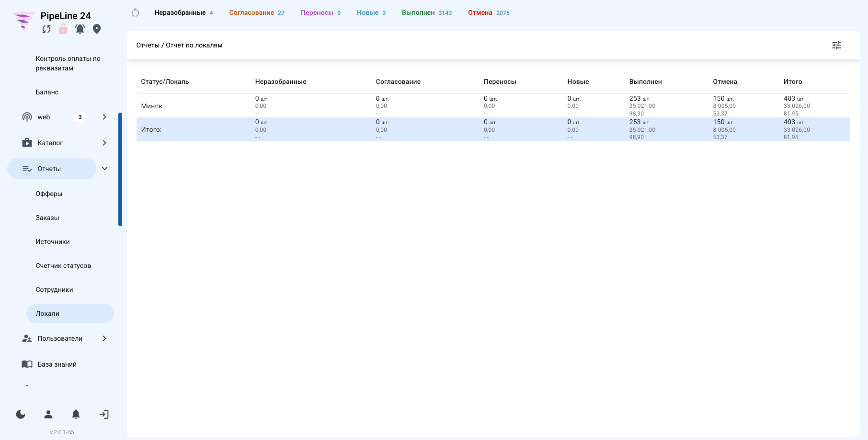This screenshot has width=868, height=440.
Task: Log out using the exit icon
Action: click(104, 414)
